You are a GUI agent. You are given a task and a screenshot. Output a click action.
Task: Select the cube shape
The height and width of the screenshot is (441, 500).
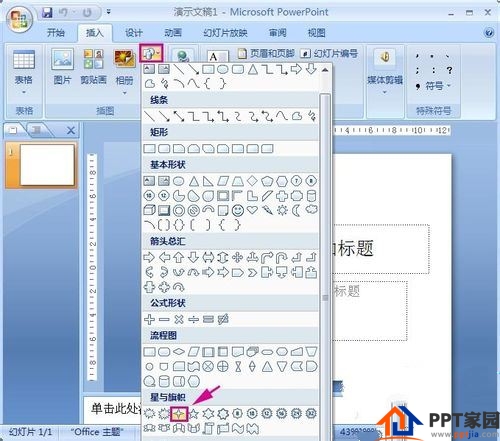click(149, 210)
